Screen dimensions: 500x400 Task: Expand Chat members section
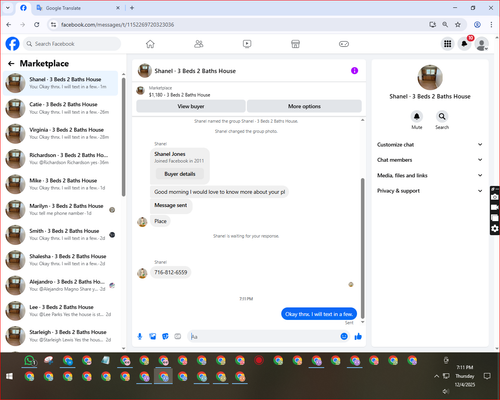coord(430,160)
